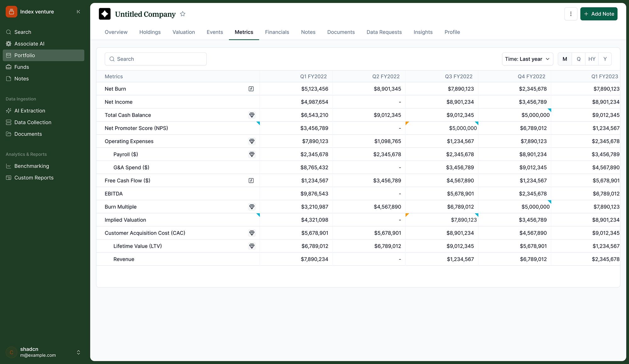Click the gem icon in Payroll ($) row
Viewport: 629px width, 364px height.
pyautogui.click(x=252, y=154)
